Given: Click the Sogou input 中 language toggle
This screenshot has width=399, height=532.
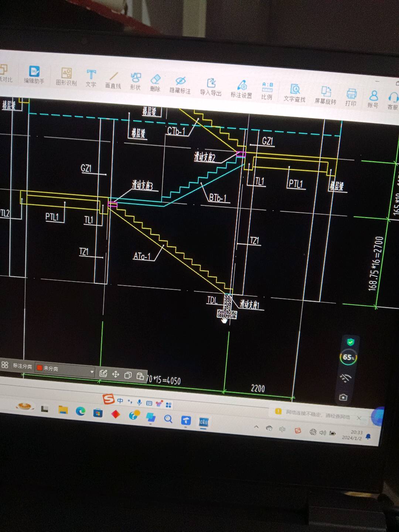Looking at the screenshot, I should click(x=120, y=400).
